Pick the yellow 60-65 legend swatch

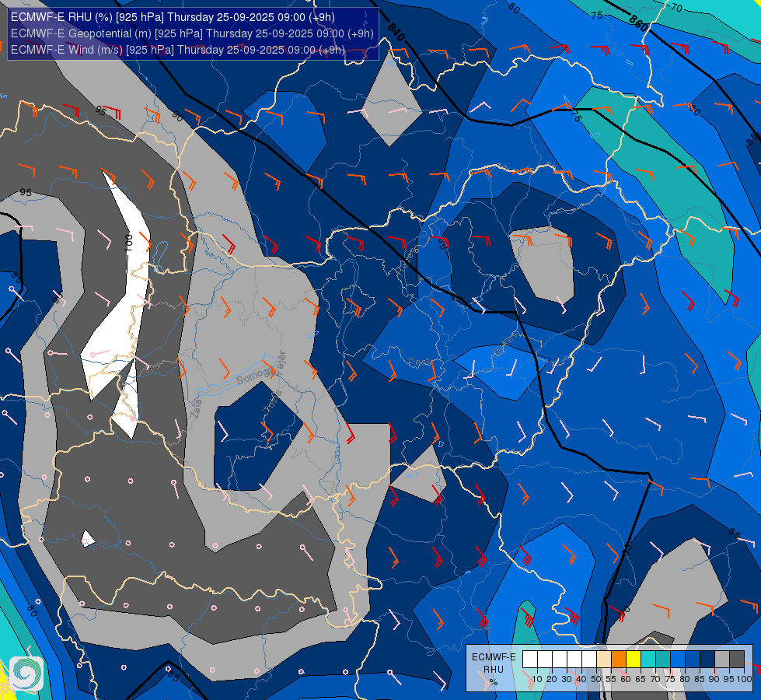click(x=634, y=660)
